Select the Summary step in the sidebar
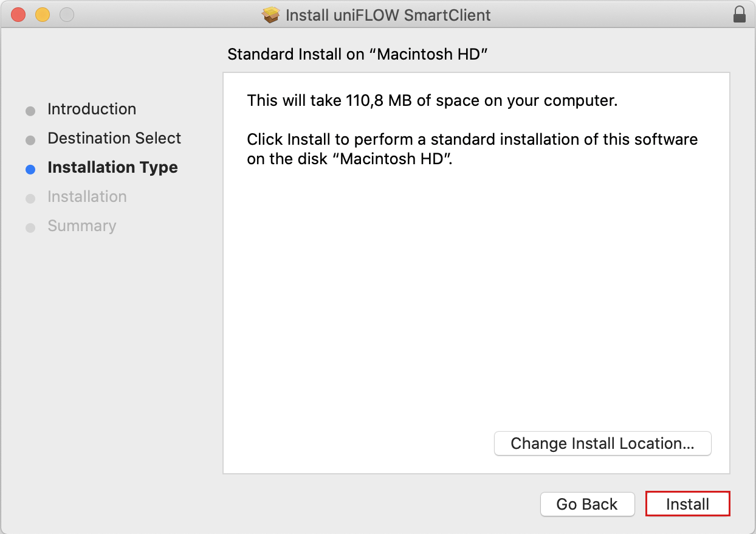 (x=81, y=226)
